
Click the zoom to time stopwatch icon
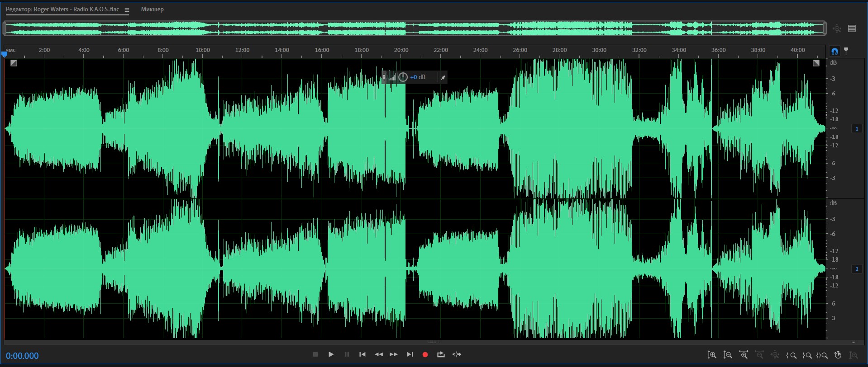tap(838, 355)
